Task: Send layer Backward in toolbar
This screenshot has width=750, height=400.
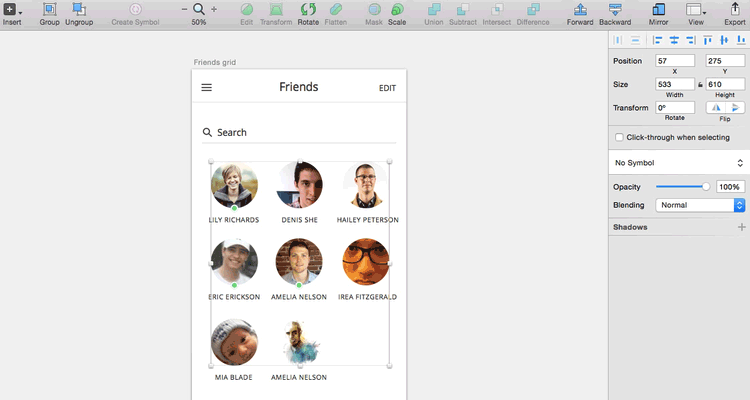Action: point(615,9)
